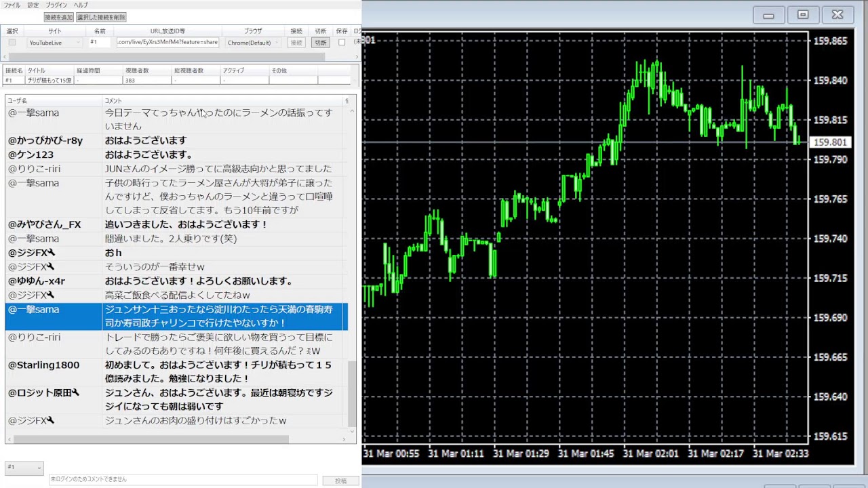Restore the chart window size
This screenshot has height=488, width=868.
[803, 15]
